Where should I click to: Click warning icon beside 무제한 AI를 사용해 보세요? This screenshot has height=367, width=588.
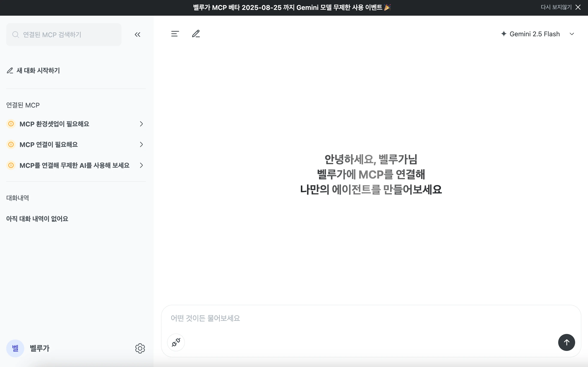[x=11, y=165]
